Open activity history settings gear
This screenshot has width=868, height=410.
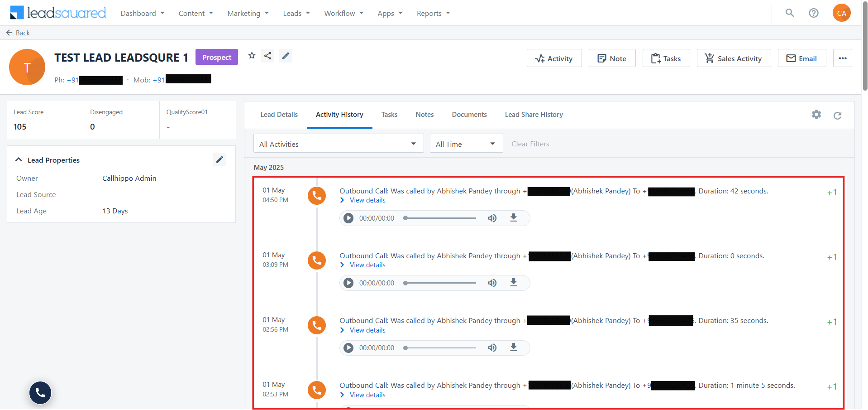click(816, 115)
